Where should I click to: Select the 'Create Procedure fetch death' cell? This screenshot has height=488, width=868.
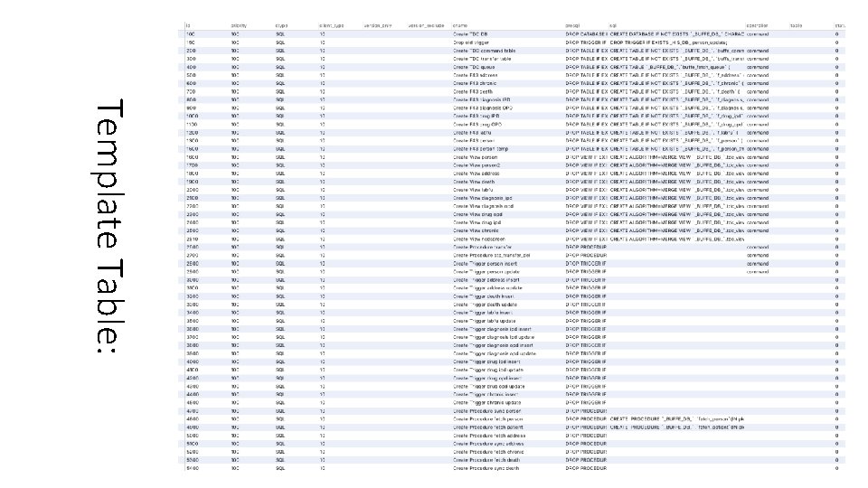[486, 460]
